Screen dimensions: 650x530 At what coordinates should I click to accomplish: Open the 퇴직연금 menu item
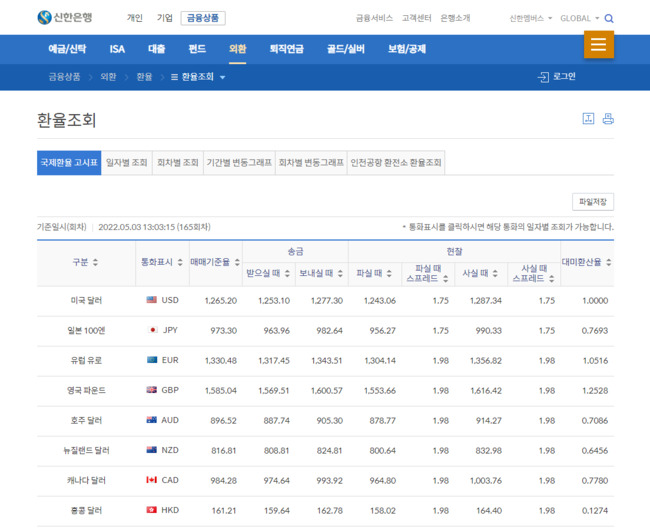287,49
